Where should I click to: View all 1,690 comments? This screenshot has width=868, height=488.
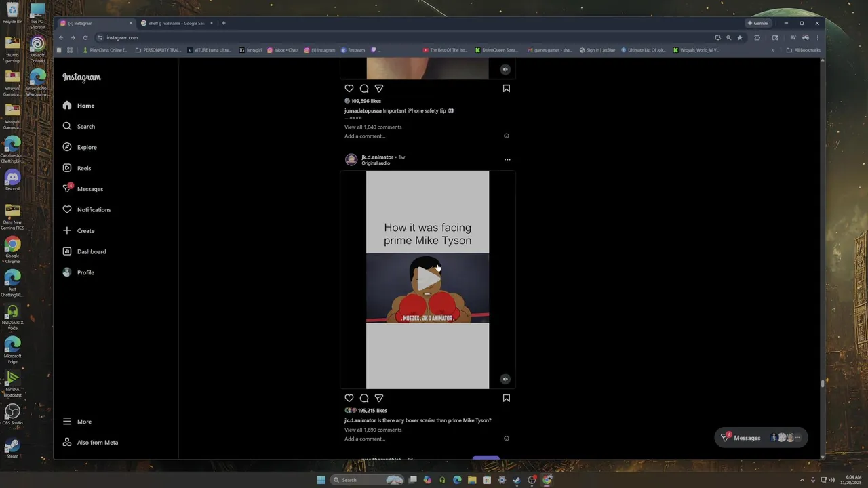[x=373, y=430]
